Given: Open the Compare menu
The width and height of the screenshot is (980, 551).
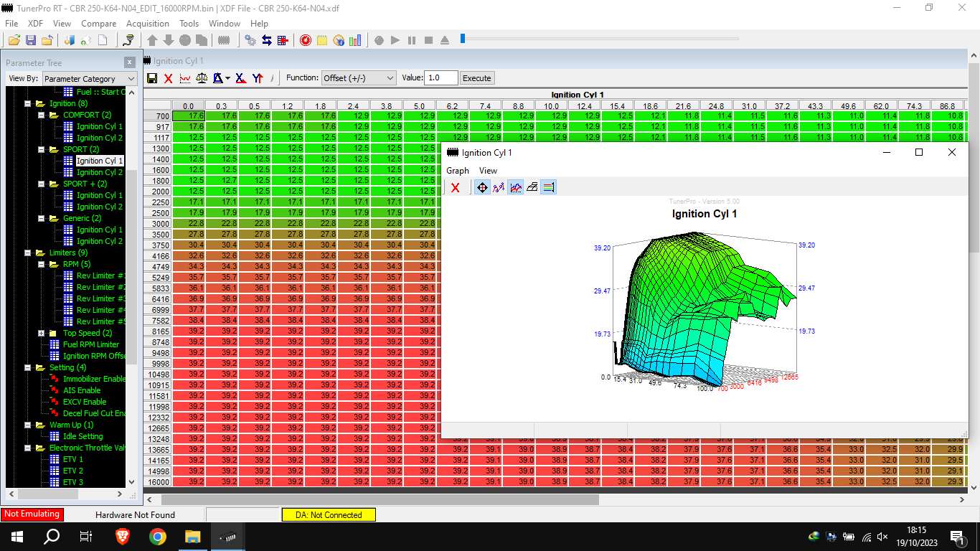Looking at the screenshot, I should 98,24.
